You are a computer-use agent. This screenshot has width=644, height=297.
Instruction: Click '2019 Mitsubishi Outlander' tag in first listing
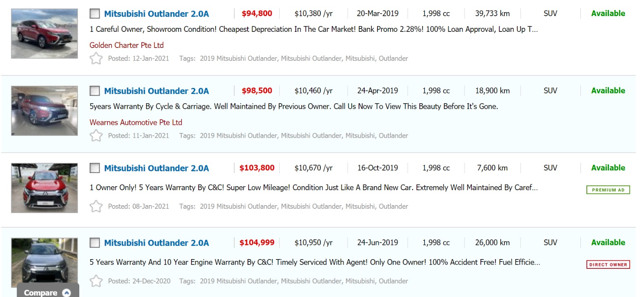(238, 58)
